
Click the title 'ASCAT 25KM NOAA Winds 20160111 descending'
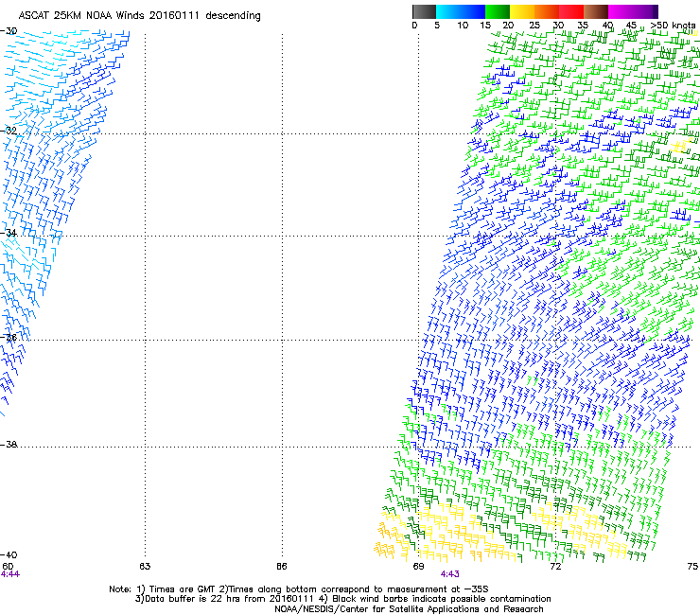139,15
